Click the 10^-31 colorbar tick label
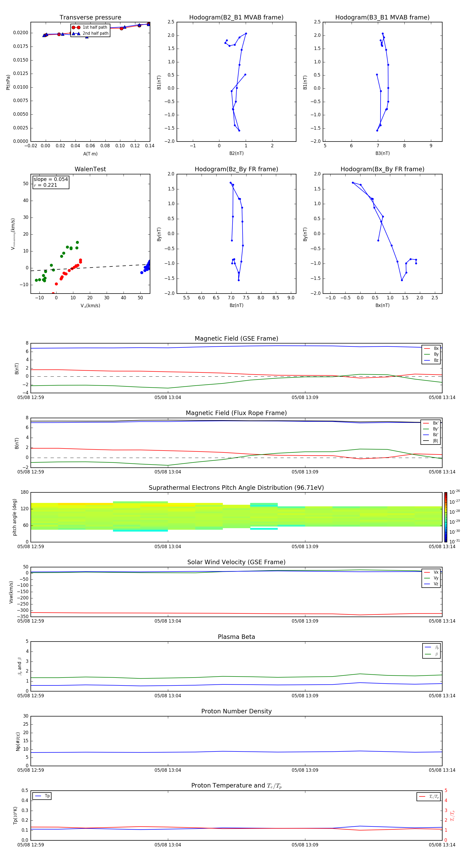This screenshot has width=473, height=868. 455,542
